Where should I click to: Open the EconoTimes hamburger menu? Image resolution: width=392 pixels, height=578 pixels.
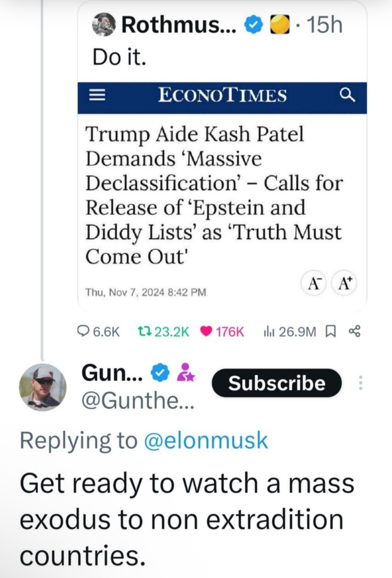(98, 96)
